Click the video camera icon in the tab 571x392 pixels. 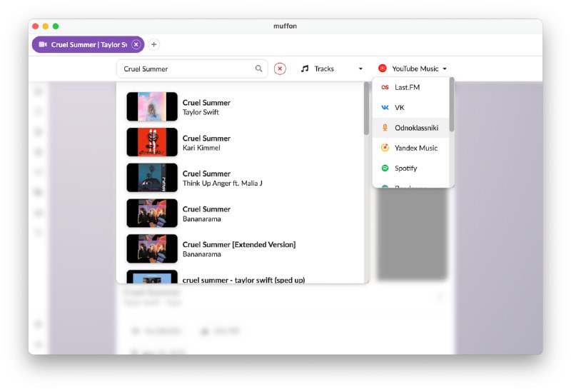43,44
